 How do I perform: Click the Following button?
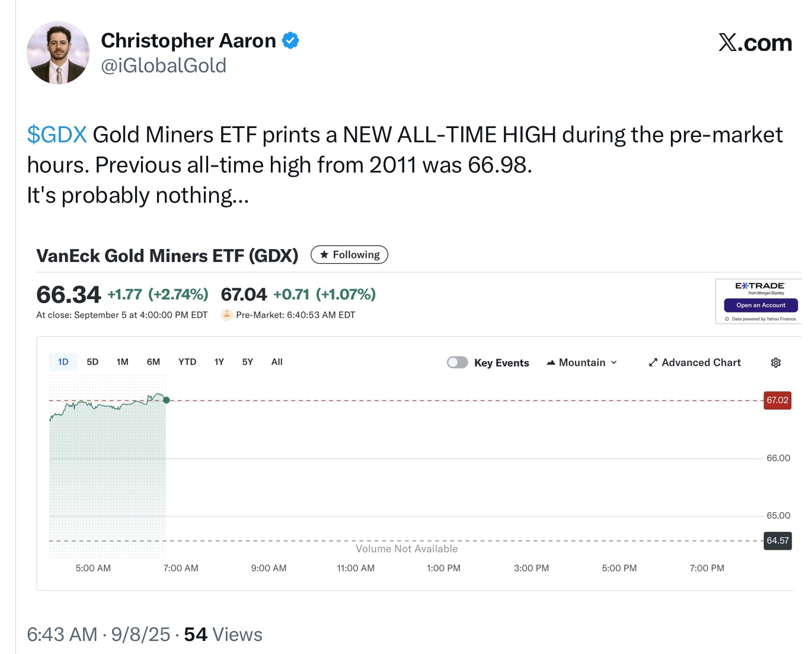tap(350, 254)
